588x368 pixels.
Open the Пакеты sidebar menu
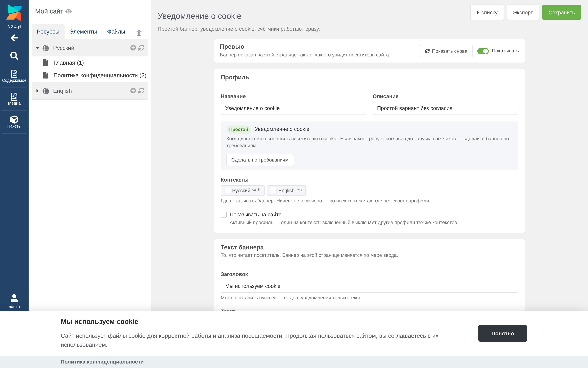pos(14,122)
